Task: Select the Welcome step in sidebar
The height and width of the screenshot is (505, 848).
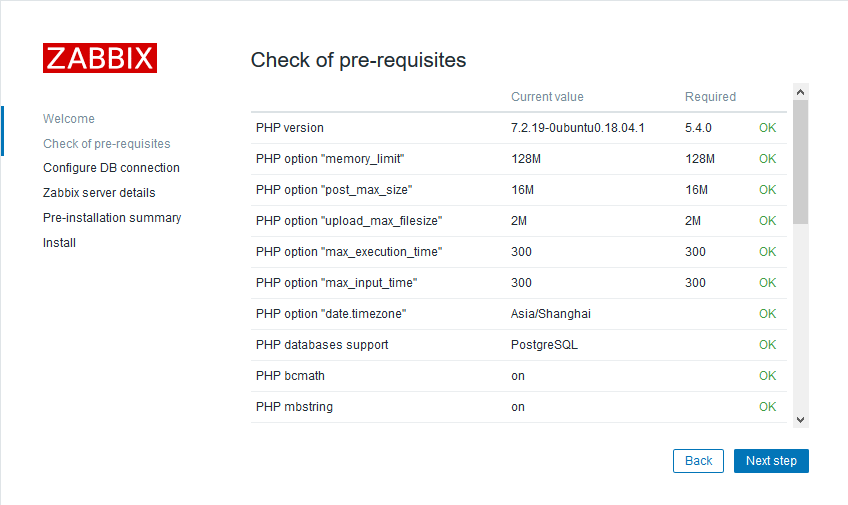Action: point(69,119)
